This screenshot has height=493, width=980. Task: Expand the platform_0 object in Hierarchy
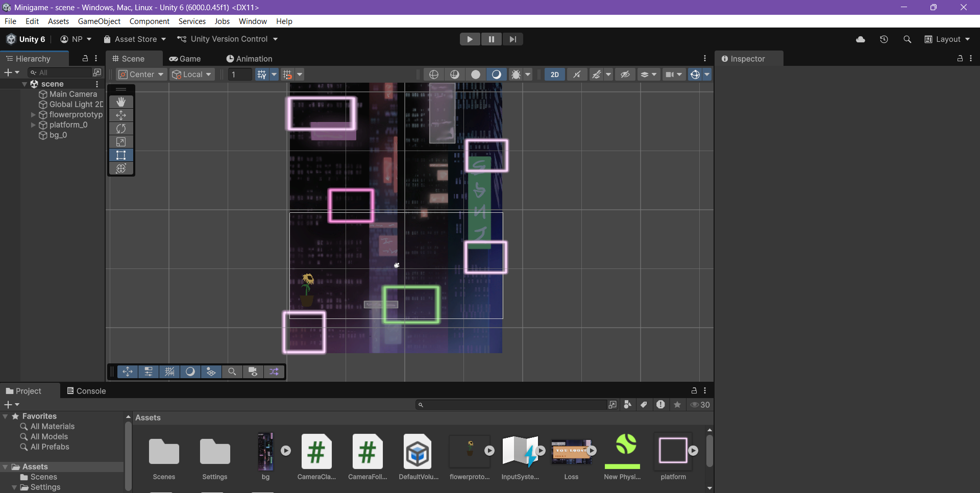(x=33, y=125)
